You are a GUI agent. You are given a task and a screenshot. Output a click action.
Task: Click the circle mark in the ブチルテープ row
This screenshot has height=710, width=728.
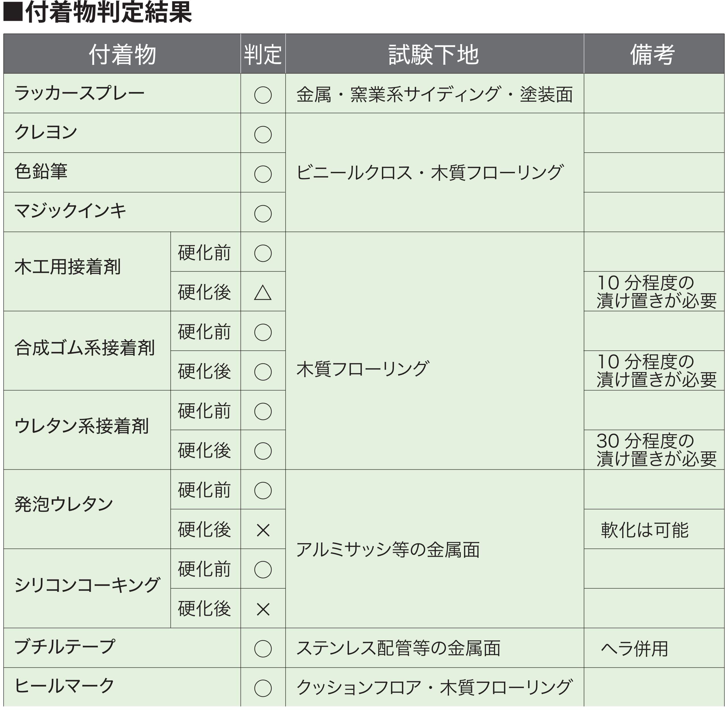(263, 649)
